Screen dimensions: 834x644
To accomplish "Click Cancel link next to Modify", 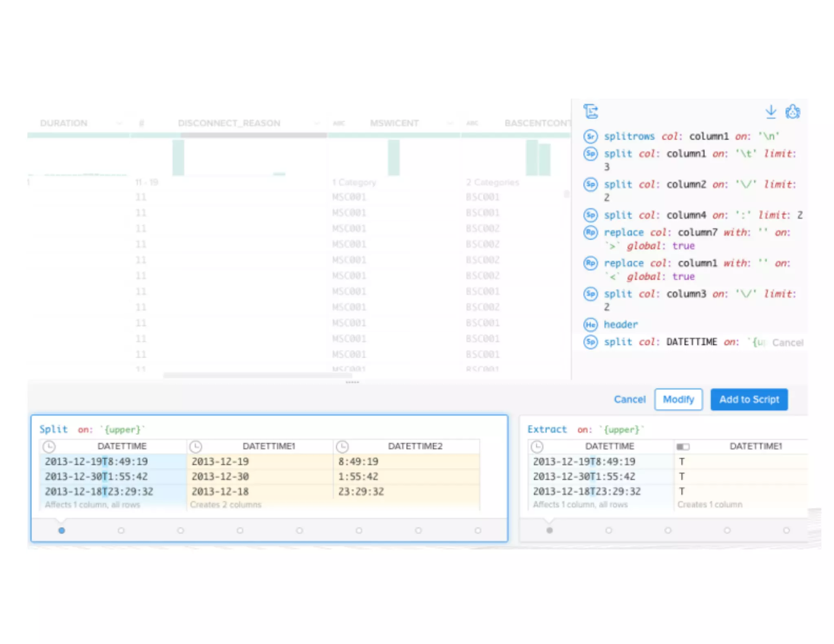I will [x=630, y=399].
